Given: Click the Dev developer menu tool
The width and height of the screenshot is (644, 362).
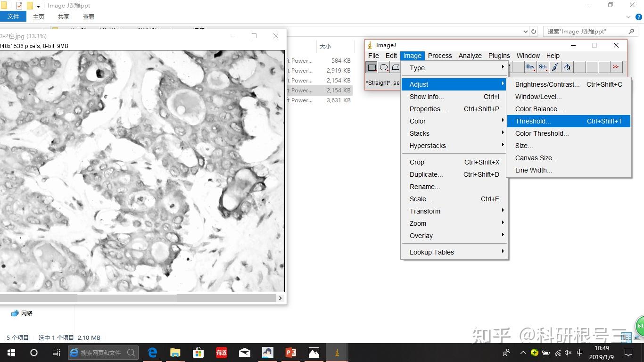Looking at the screenshot, I should [530, 67].
